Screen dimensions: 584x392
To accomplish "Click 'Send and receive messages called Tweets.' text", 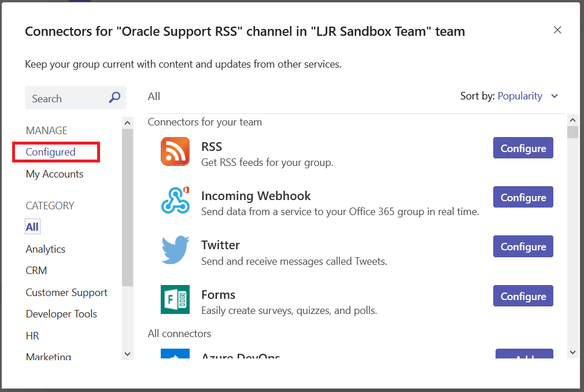I will coord(294,261).
